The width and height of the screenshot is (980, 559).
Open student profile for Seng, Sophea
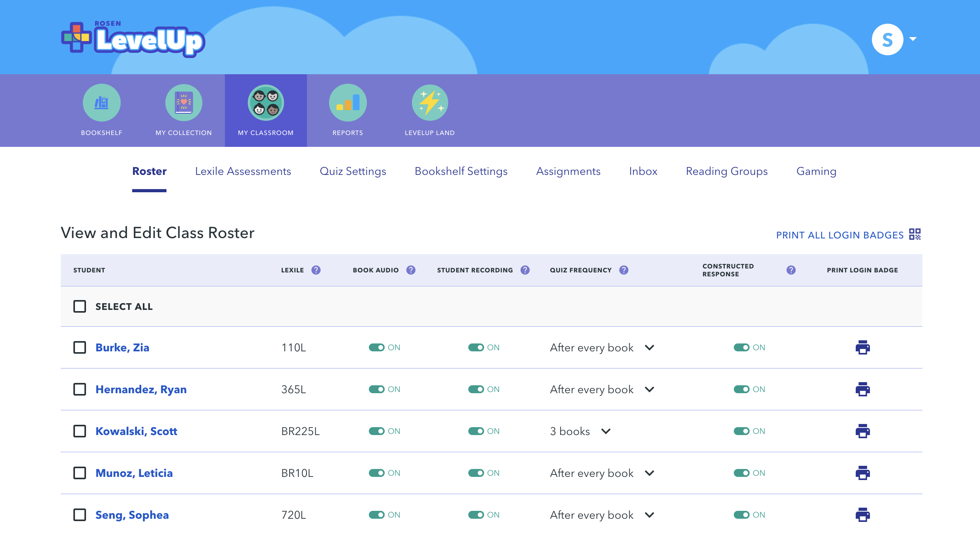click(132, 515)
